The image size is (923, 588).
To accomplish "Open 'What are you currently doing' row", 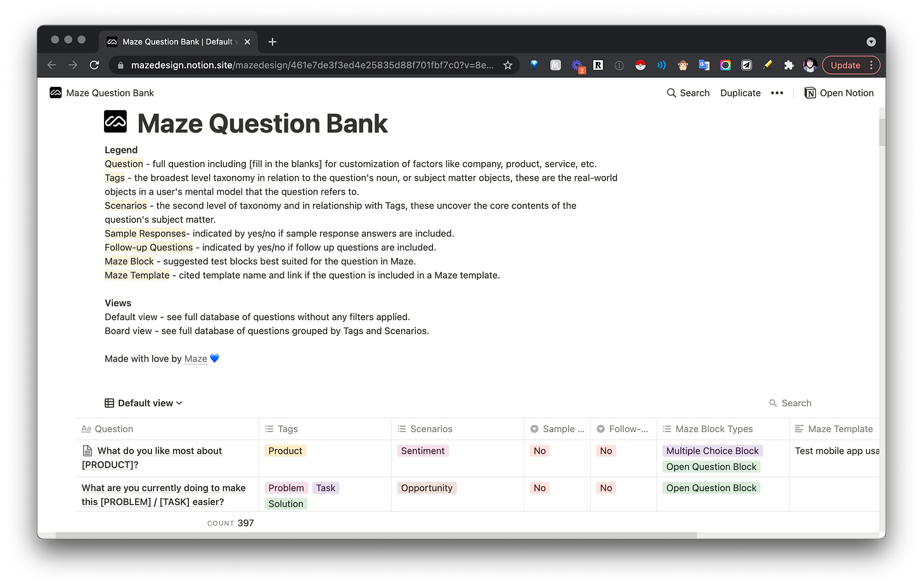I will pyautogui.click(x=164, y=495).
